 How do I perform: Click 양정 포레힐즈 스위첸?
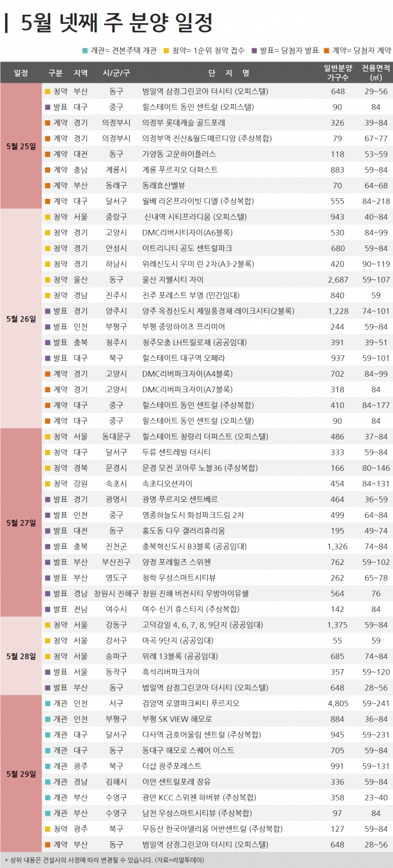tap(176, 562)
